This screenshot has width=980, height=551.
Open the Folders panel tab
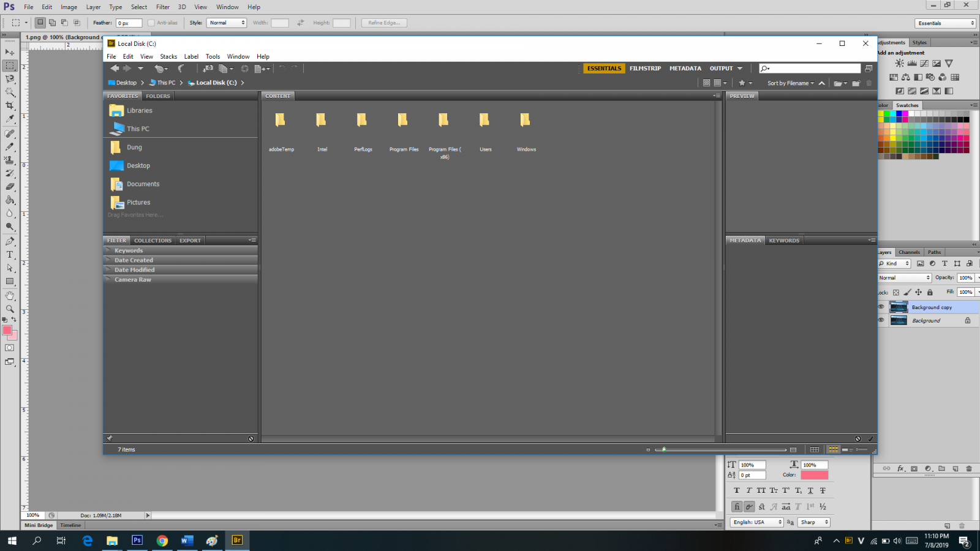pos(158,96)
